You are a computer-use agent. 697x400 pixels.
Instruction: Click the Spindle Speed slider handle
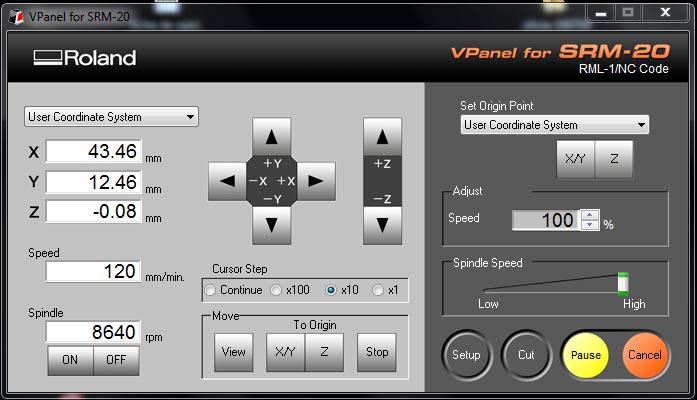(623, 284)
